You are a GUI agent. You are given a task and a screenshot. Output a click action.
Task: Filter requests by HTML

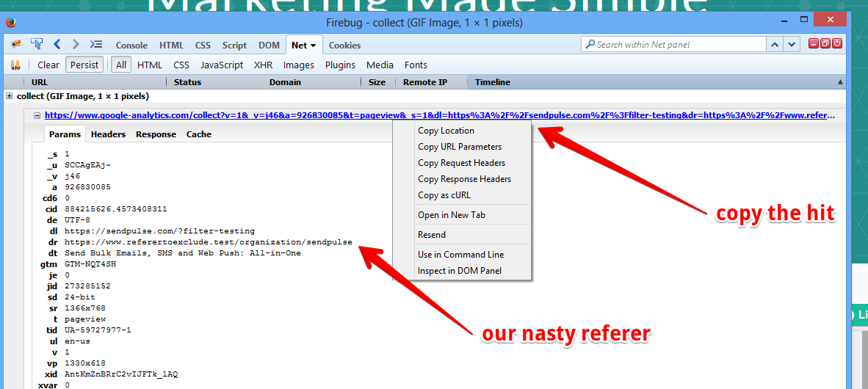150,65
